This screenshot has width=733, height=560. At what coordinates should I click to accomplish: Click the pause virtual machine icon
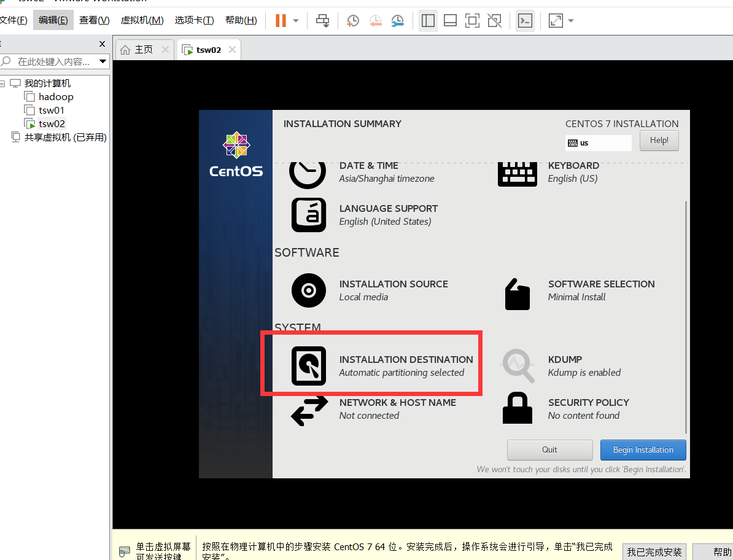click(281, 20)
